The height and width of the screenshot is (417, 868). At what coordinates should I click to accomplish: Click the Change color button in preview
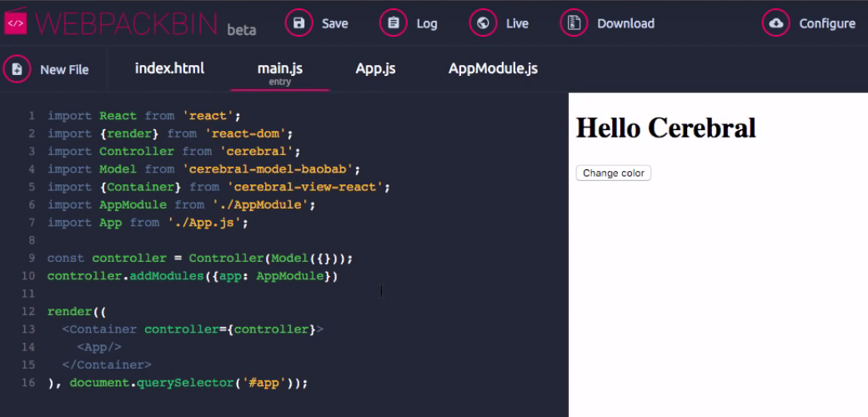coord(614,173)
